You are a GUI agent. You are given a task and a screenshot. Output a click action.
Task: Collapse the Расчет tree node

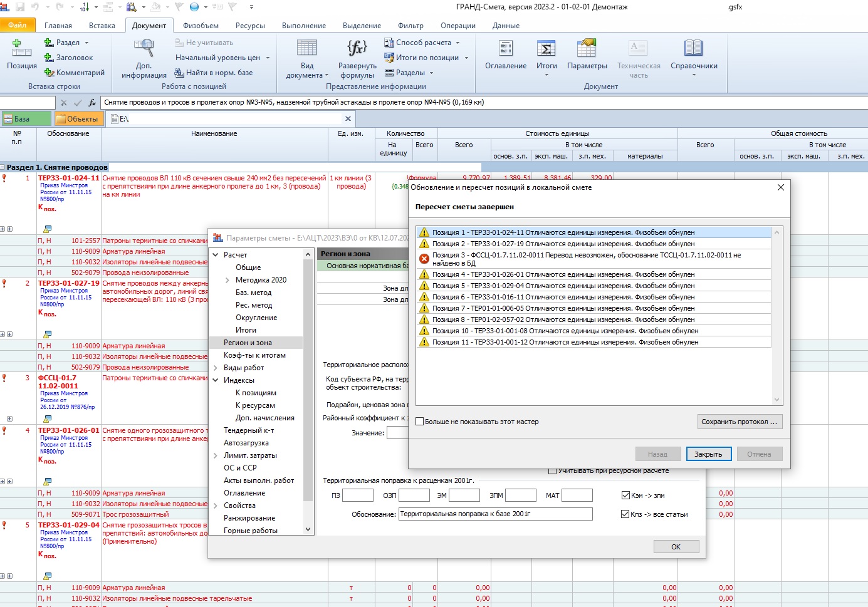point(216,255)
